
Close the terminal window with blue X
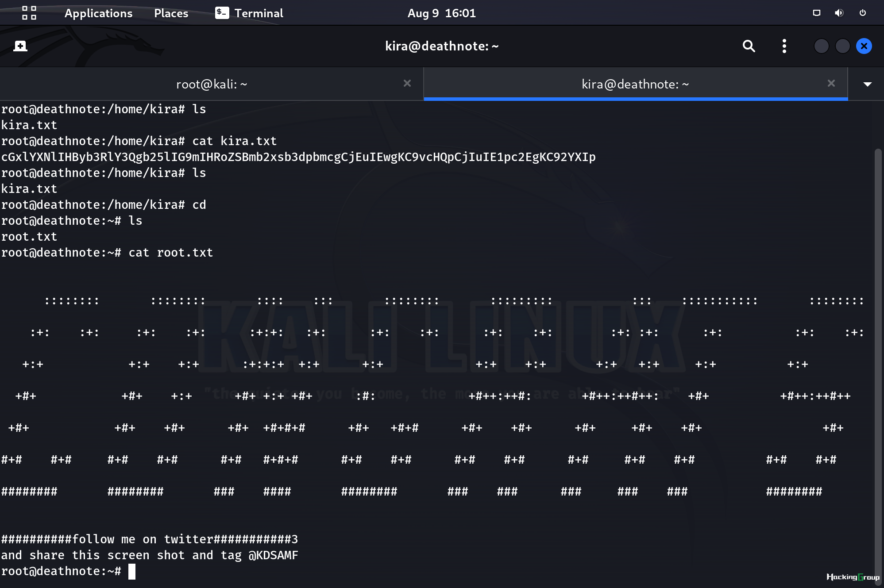pyautogui.click(x=864, y=46)
